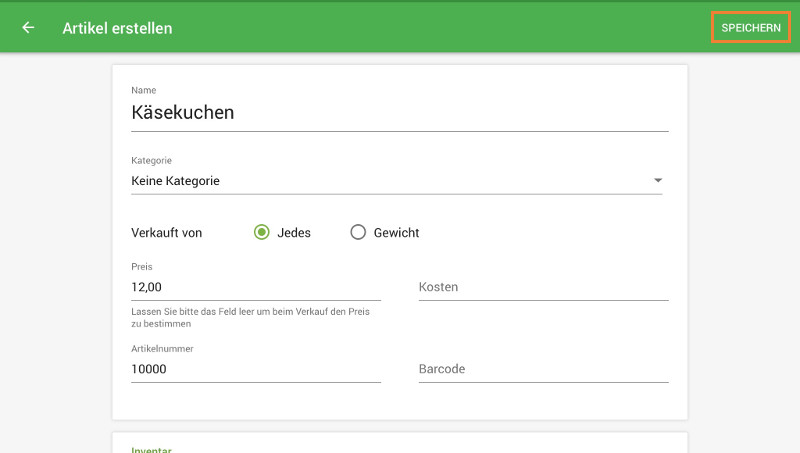Select the Jedes radio button
The height and width of the screenshot is (453, 800).
pos(262,233)
